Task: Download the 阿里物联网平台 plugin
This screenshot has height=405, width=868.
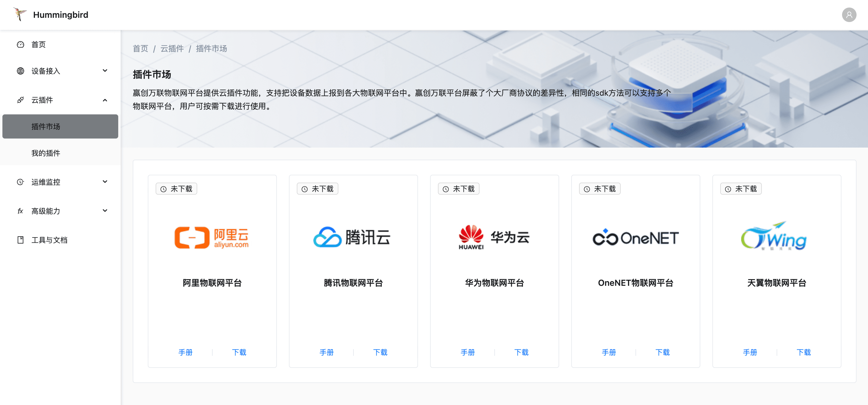Action: (x=239, y=352)
